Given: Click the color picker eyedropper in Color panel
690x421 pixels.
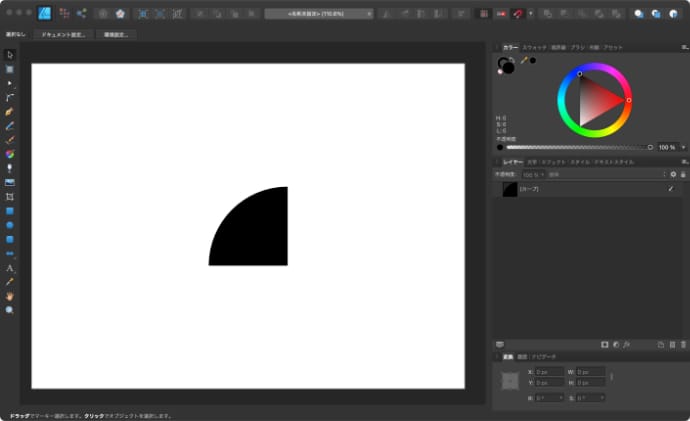Looking at the screenshot, I should click(523, 60).
